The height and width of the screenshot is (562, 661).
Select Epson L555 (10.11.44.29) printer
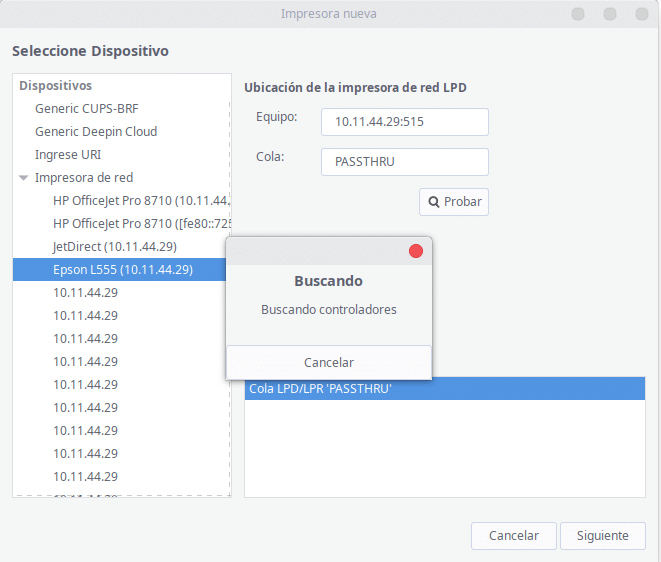[x=122, y=269]
